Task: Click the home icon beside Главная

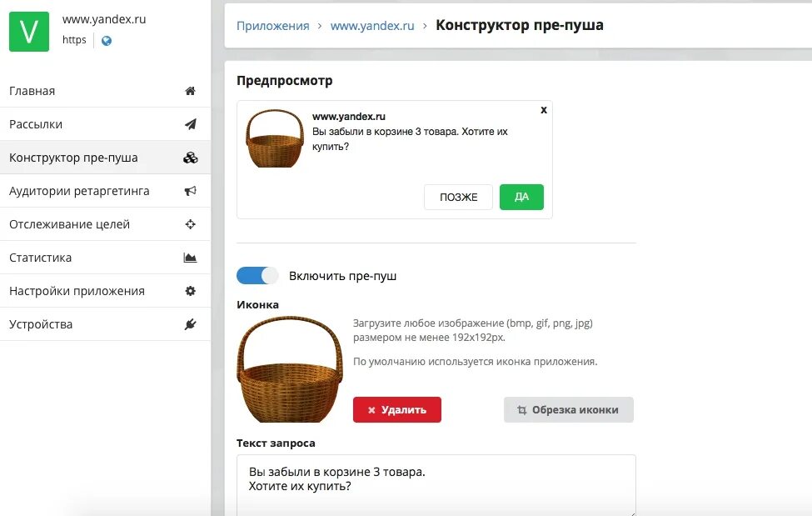Action: (x=190, y=91)
